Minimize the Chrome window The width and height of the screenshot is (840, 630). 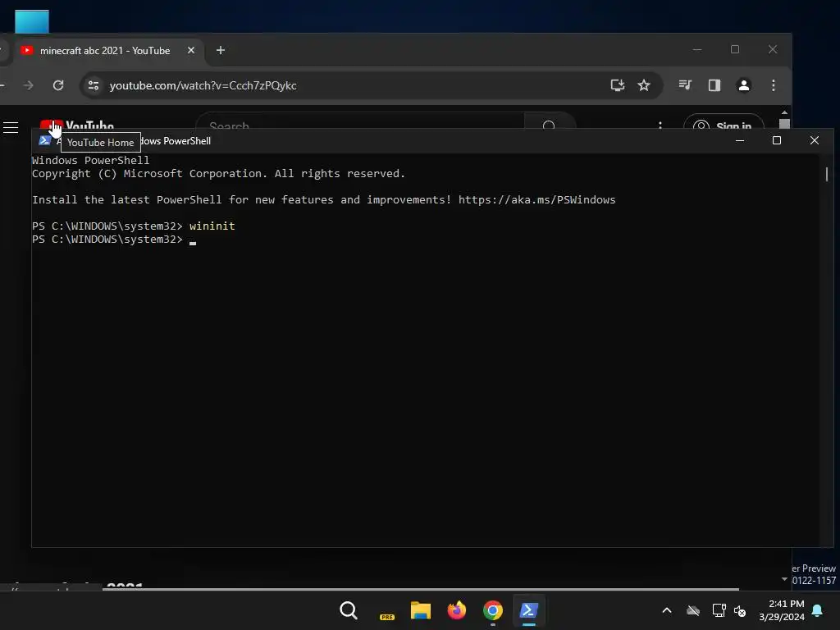pos(697,49)
